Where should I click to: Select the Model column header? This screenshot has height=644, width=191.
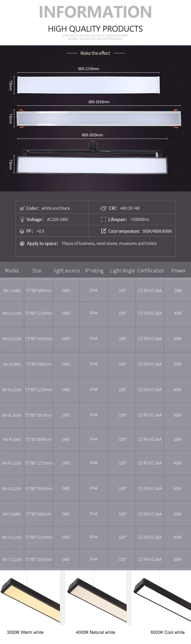[12, 271]
